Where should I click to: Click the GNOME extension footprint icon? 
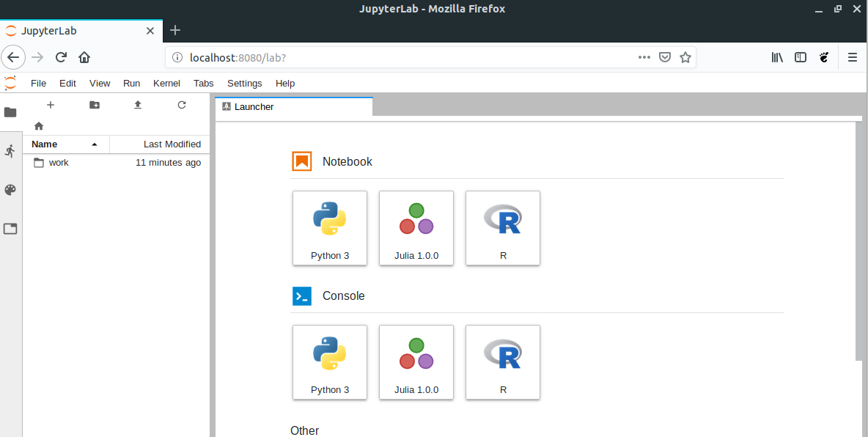click(x=824, y=57)
